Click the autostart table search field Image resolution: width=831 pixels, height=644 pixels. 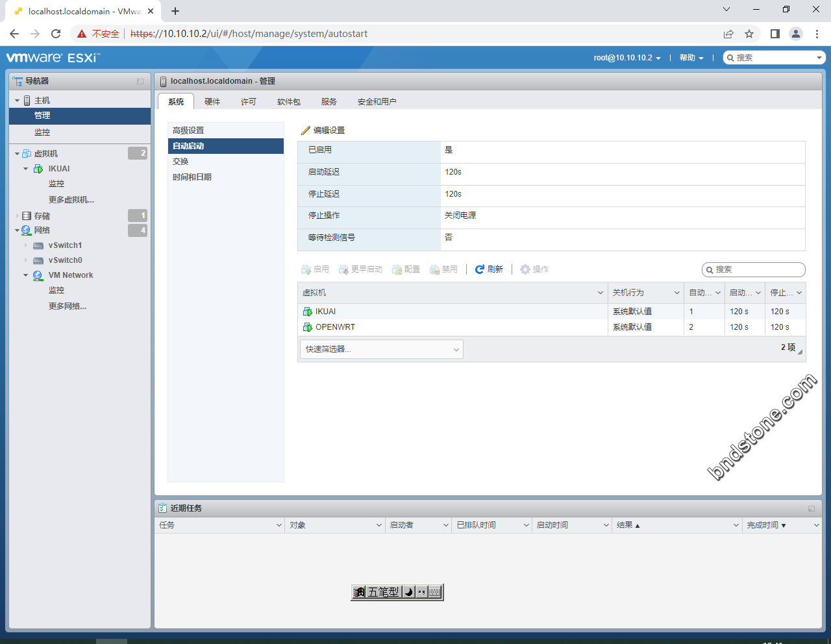pos(754,269)
